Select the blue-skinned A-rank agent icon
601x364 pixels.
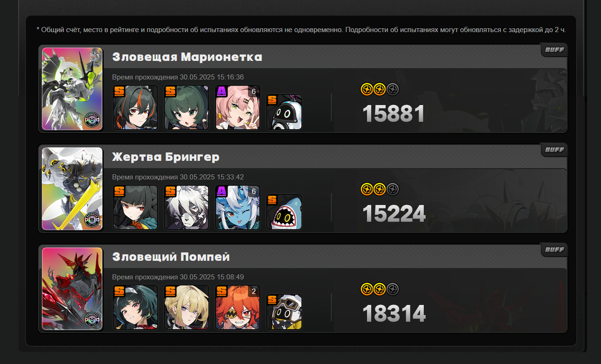(x=238, y=207)
